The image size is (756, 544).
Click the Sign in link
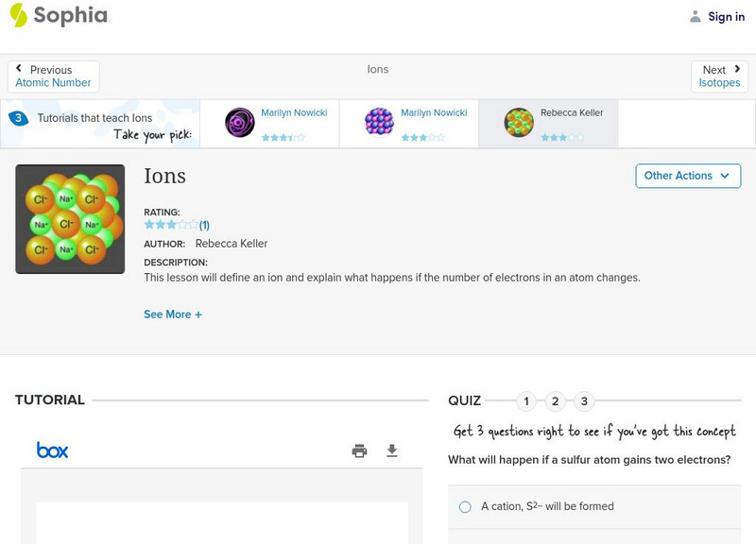(726, 16)
